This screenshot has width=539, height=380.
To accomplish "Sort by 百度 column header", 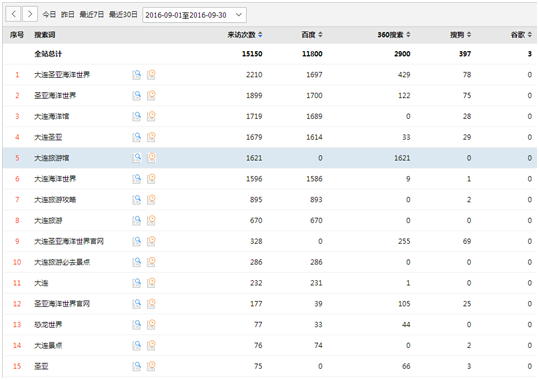I will pyautogui.click(x=312, y=35).
